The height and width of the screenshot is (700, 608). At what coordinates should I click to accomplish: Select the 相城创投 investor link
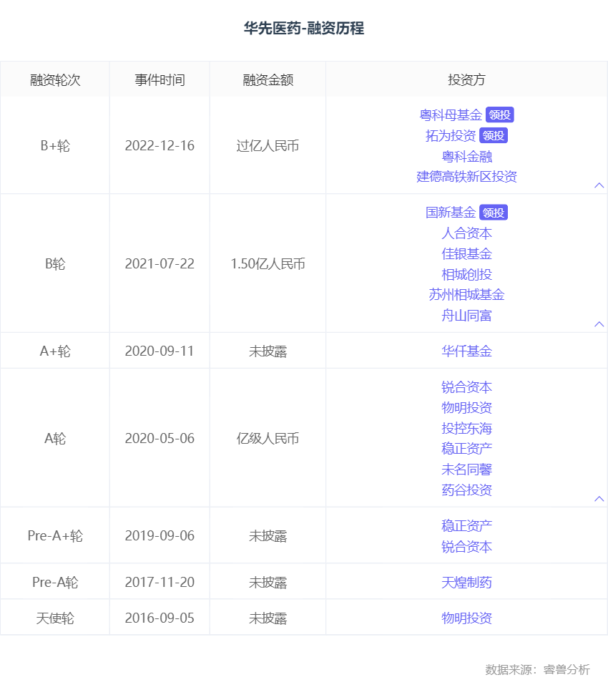click(466, 275)
